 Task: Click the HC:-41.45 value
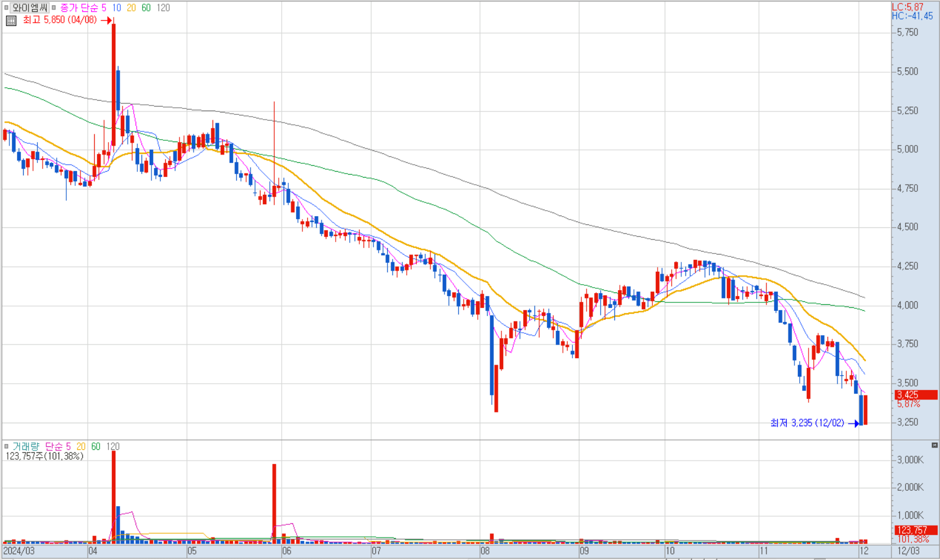[912, 16]
